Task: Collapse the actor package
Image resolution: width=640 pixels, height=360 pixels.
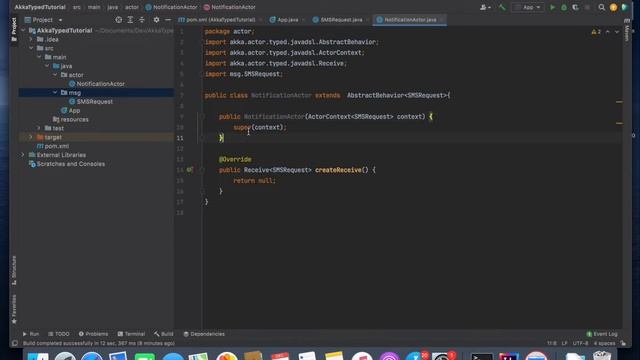Action: [55, 75]
